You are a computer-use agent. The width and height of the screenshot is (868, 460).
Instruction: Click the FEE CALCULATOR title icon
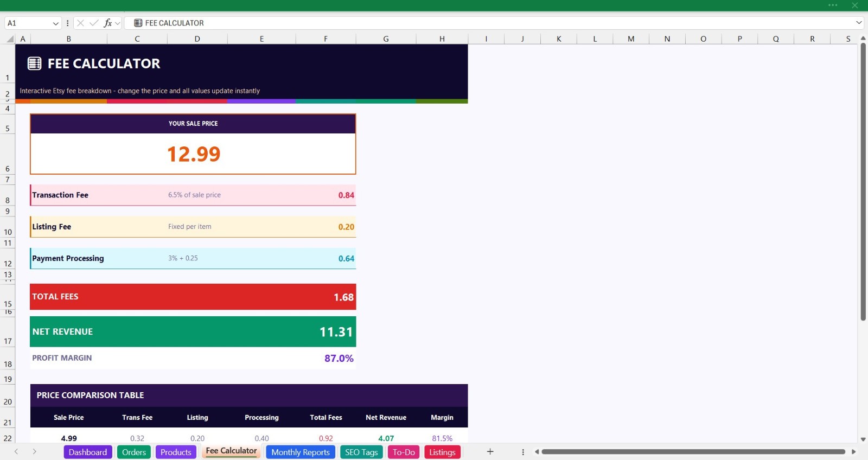(34, 63)
